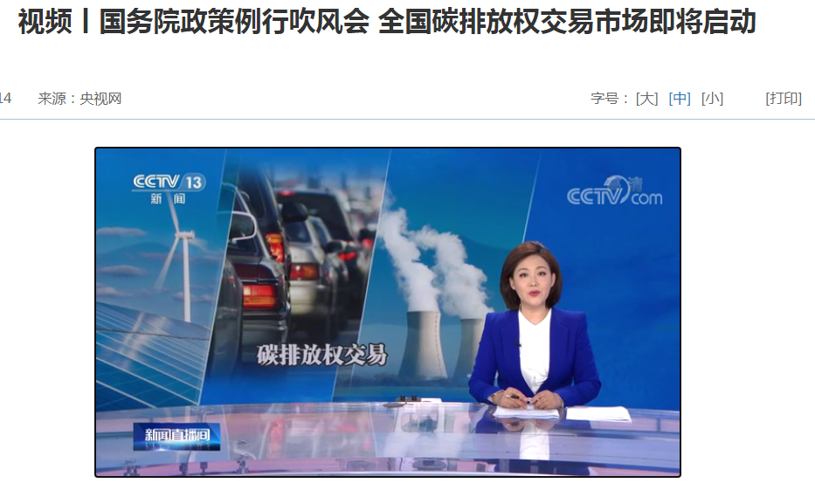The height and width of the screenshot is (504, 815).
Task: Set font size to large [大]
Action: [x=646, y=98]
